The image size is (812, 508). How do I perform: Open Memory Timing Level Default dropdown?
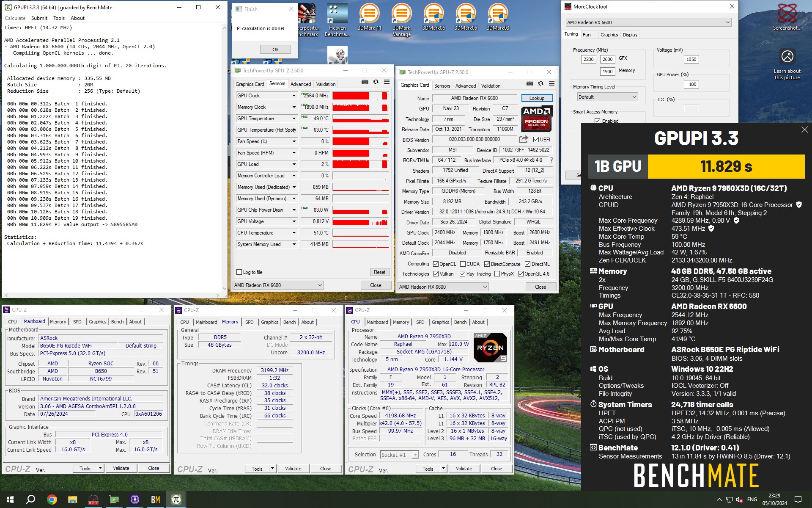pos(607,97)
